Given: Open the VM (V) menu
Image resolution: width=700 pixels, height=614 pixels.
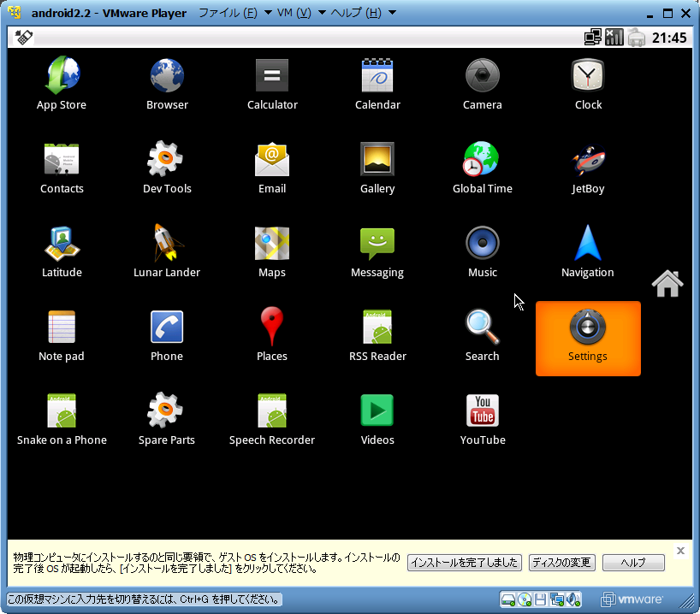Looking at the screenshot, I should [x=294, y=13].
